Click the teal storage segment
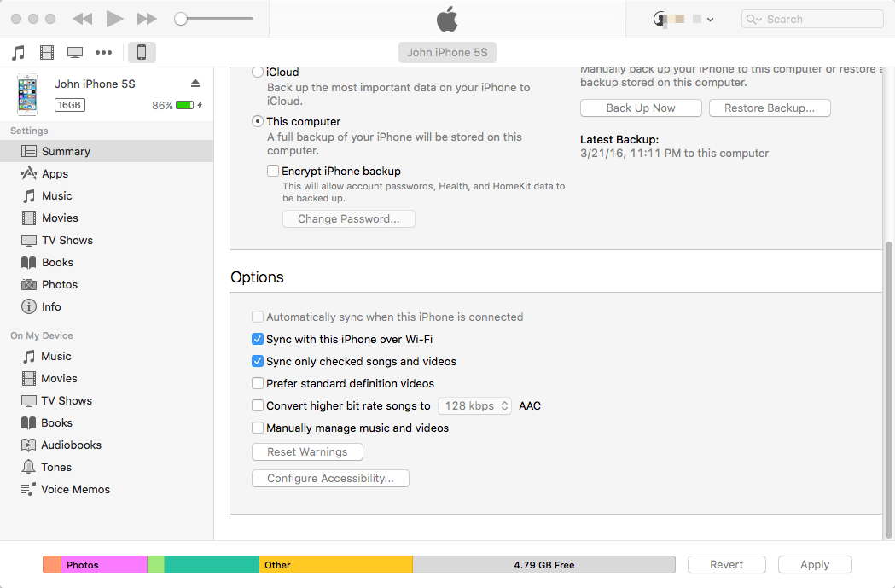The image size is (895, 588). click(x=212, y=565)
